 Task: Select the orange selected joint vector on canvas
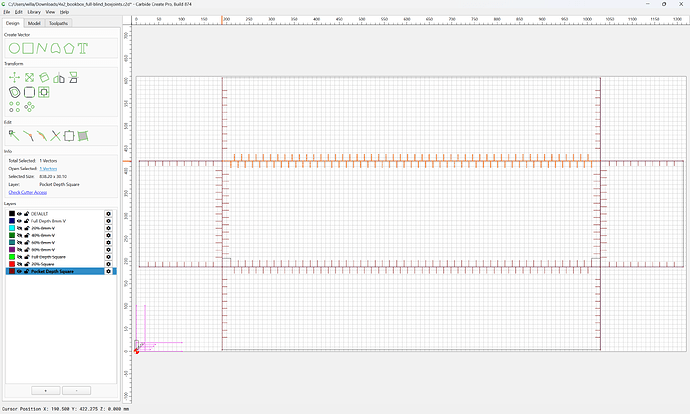point(411,161)
